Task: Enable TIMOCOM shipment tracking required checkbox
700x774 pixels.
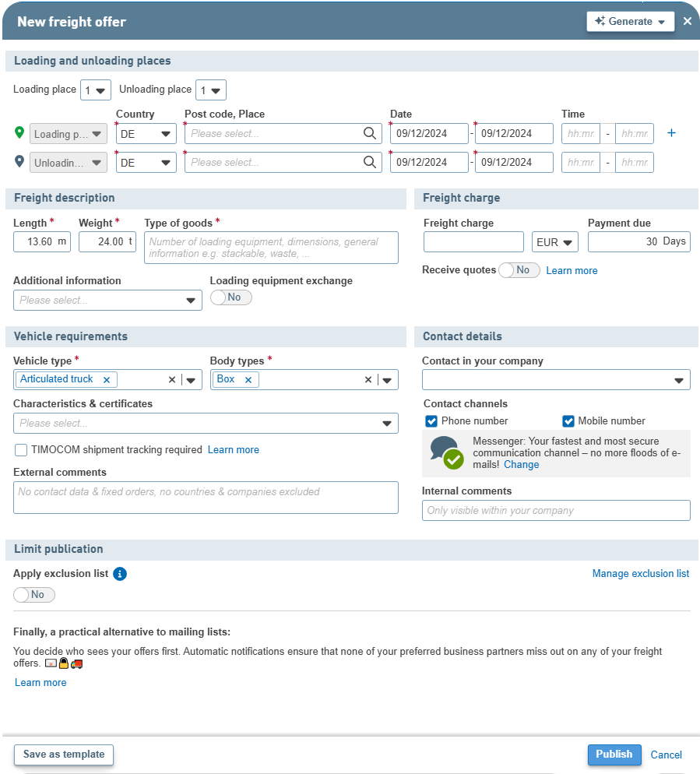Action: (21, 450)
